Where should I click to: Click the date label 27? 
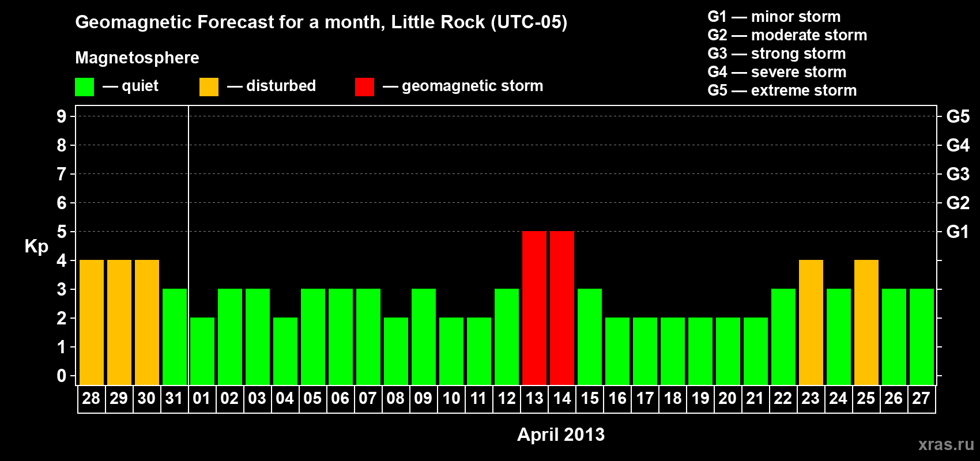click(x=921, y=399)
